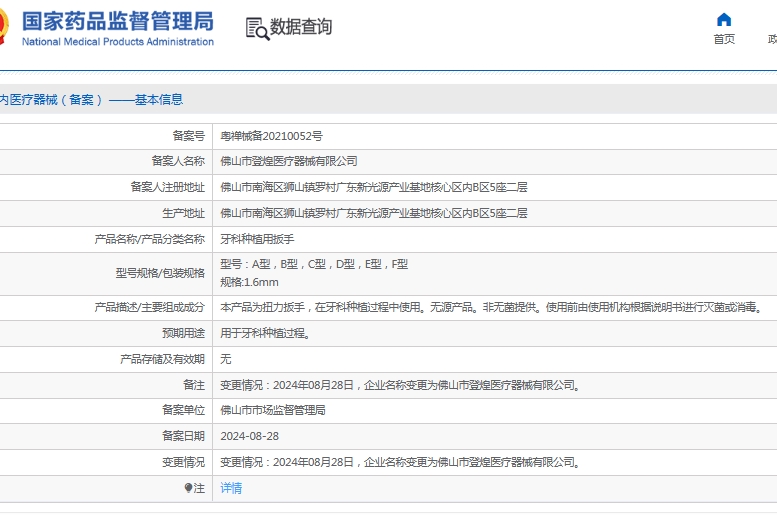Click the 型号规格/包装规格 label

[160, 274]
